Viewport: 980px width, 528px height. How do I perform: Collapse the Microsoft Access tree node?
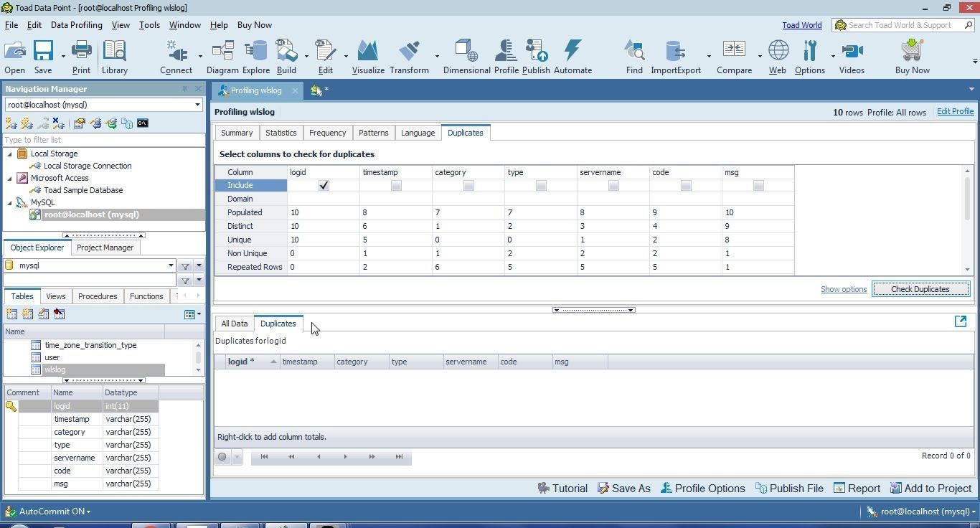point(10,178)
